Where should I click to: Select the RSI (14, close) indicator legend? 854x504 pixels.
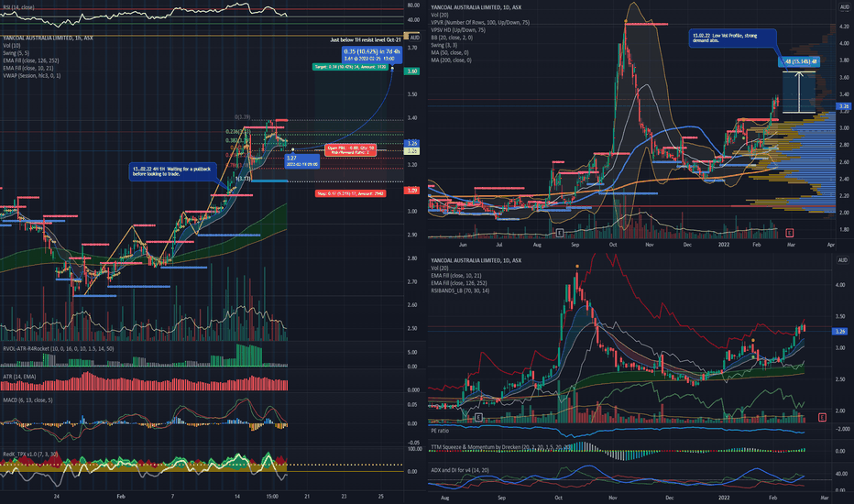pos(18,7)
